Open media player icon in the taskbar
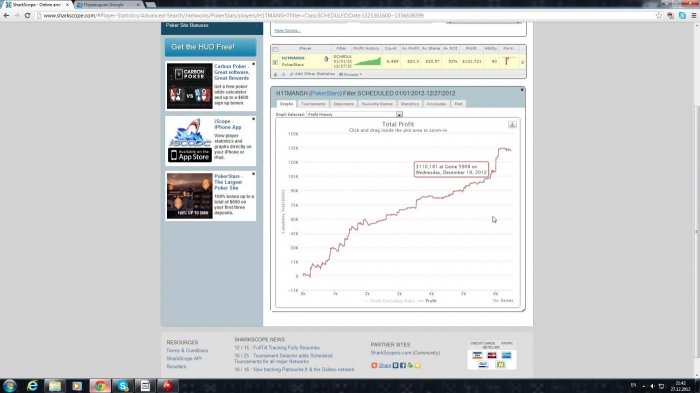 (77, 385)
